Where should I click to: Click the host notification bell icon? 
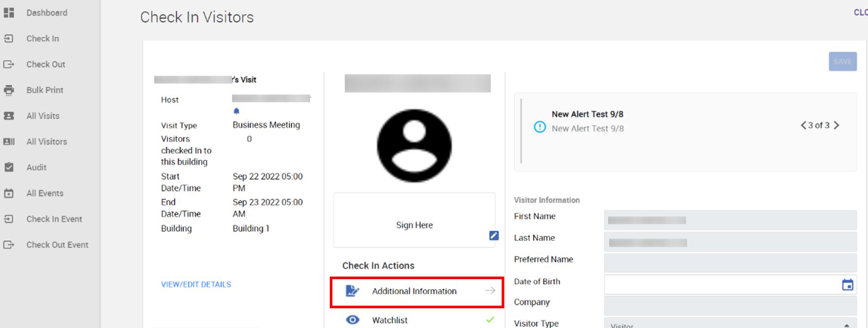237,111
